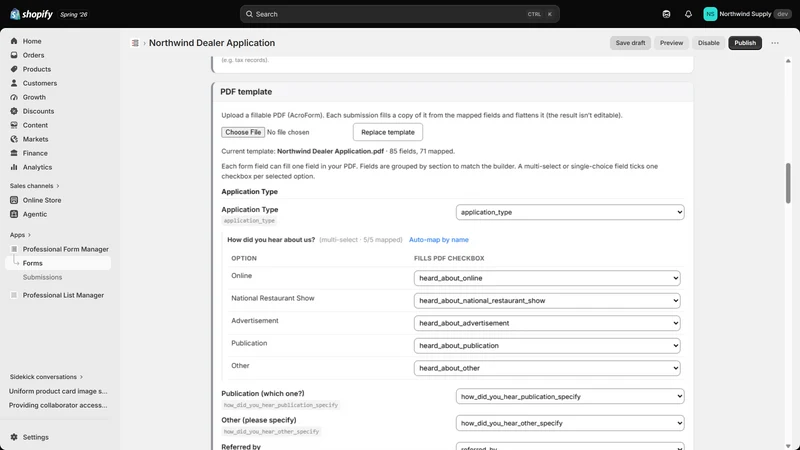This screenshot has height=450, width=800.
Task: Click the scrollbar up arrow
Action: coord(788,61)
